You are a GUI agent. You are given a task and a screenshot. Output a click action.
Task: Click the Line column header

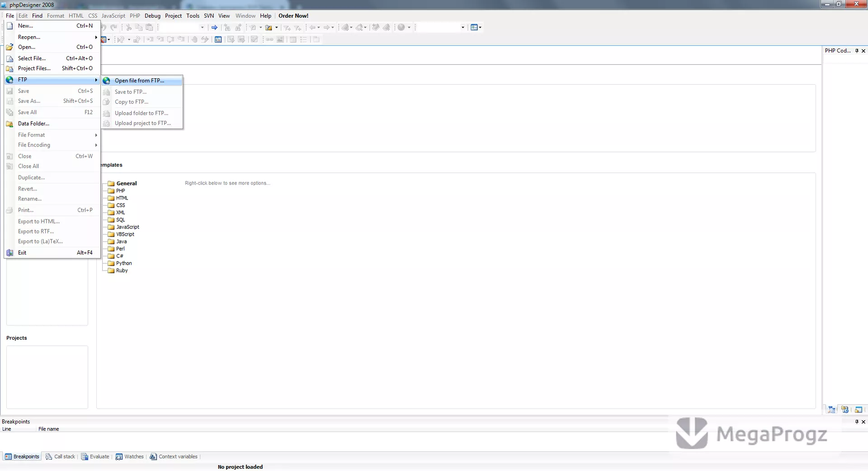7,429
